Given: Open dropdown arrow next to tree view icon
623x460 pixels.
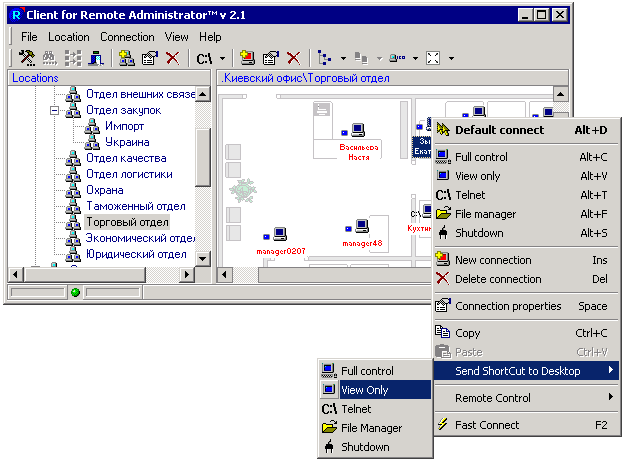Looking at the screenshot, I should [343, 58].
